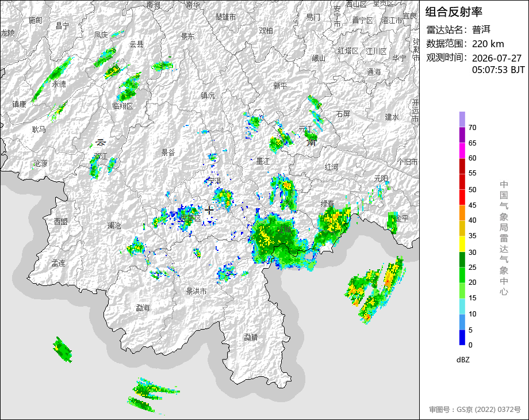Image resolution: width=529 pixels, height=420 pixels.
Task: Click the 景洪市 map label
Action: coord(196,291)
